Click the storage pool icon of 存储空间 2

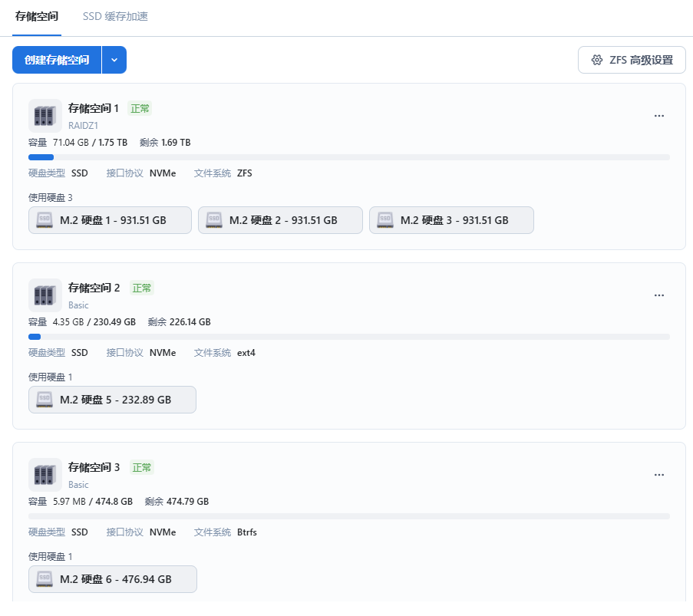(45, 295)
